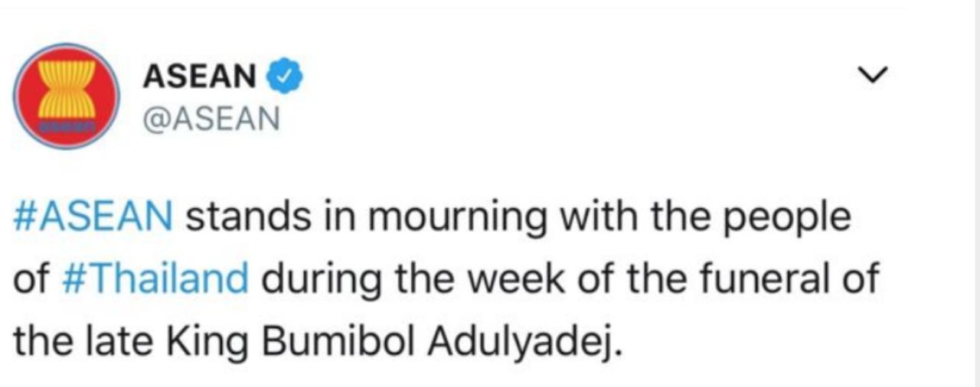The image size is (980, 387).
Task: Expand the tweet options chevron
Action: click(x=871, y=74)
